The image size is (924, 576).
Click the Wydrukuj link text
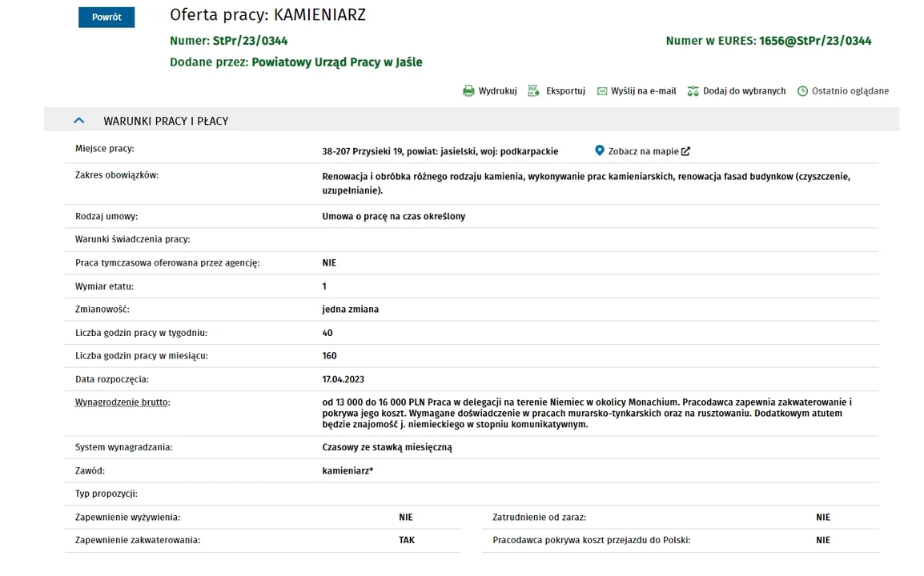[497, 91]
